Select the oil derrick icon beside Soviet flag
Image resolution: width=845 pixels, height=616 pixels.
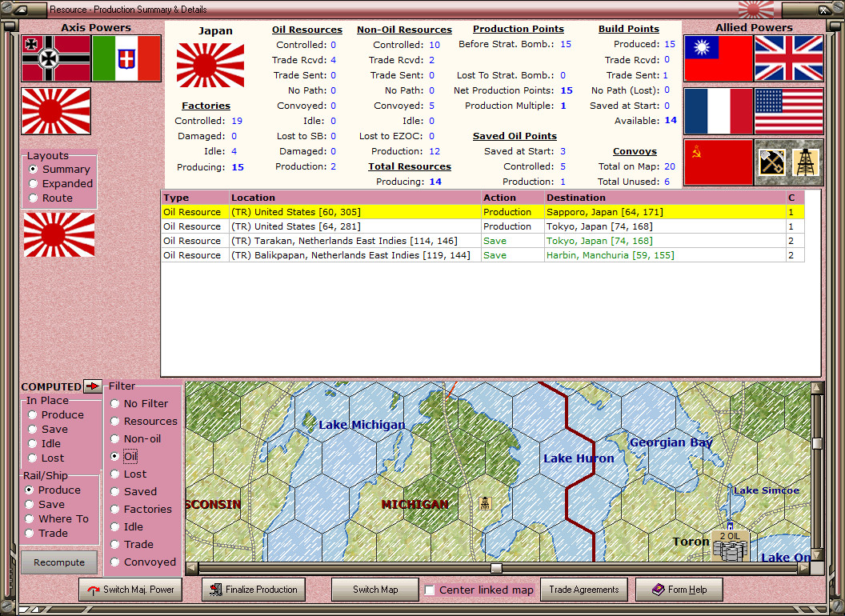click(806, 160)
